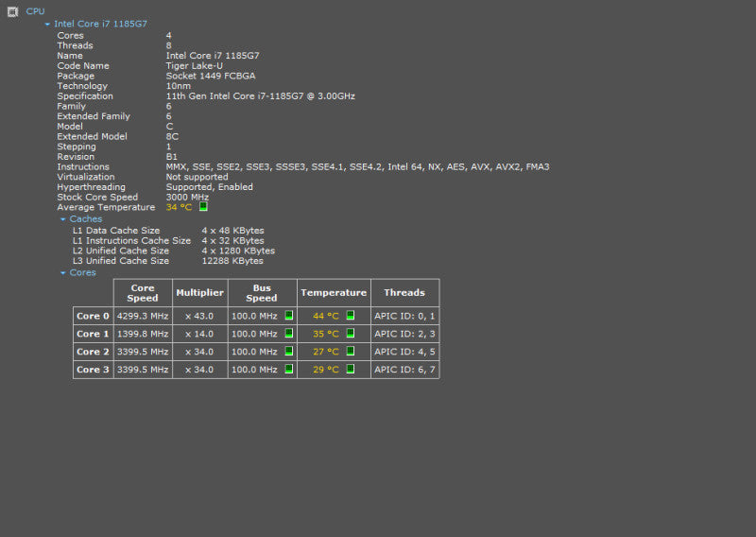Click the Revision value B1
Image resolution: width=756 pixels, height=537 pixels.
tap(172, 157)
